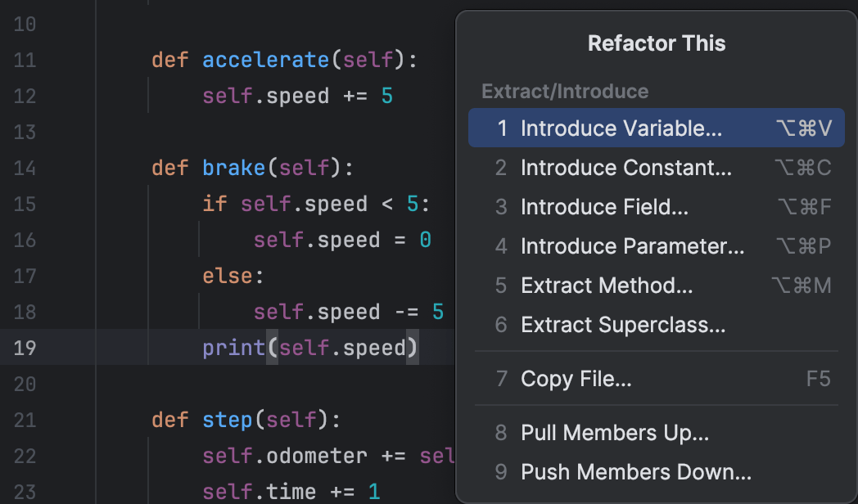Image resolution: width=858 pixels, height=504 pixels.
Task: Click gutter line number 11
Action: click(x=25, y=61)
